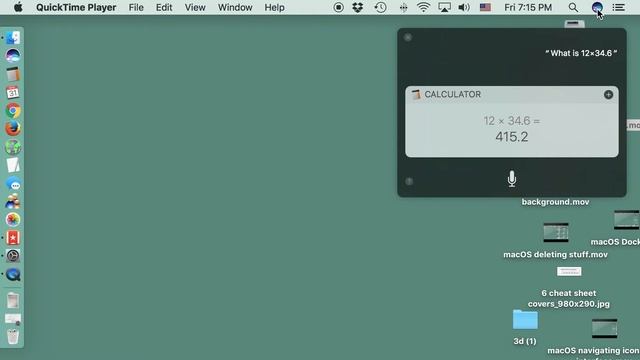Open System Preferences in the Dock
The image size is (640, 360).
pos(13,256)
